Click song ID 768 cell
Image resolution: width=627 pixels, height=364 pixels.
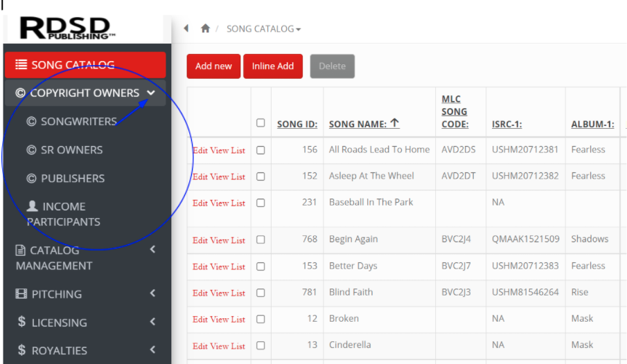(310, 239)
